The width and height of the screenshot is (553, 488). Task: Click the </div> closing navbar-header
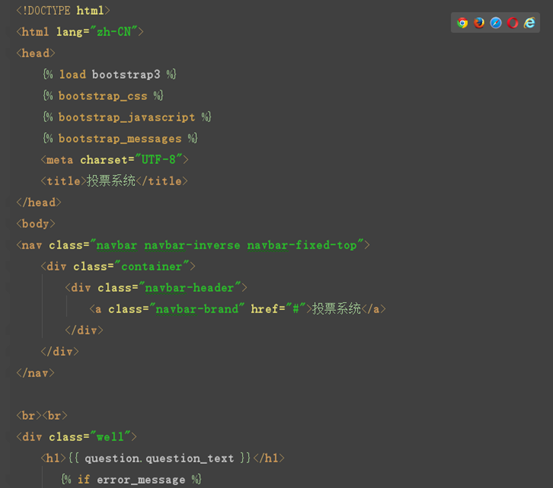tap(84, 330)
